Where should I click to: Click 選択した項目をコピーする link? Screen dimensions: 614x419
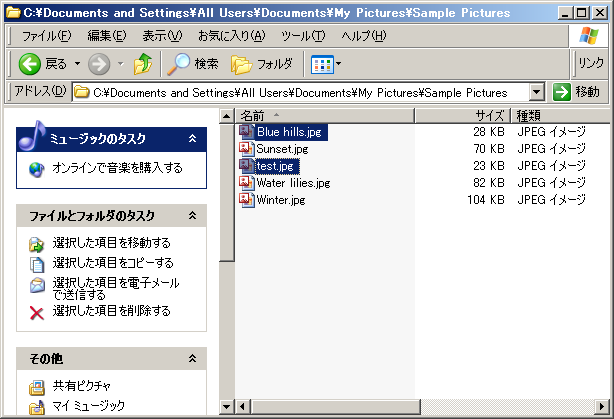[x=113, y=263]
